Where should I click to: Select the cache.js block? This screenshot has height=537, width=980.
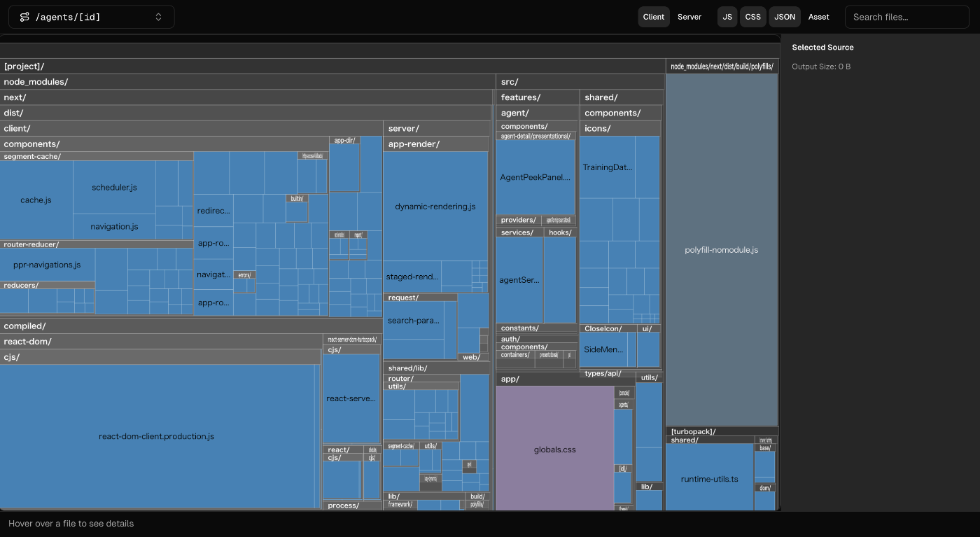(x=36, y=200)
